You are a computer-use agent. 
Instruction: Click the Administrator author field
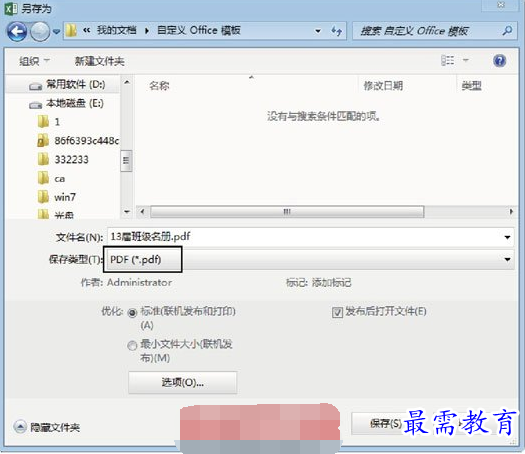[139, 283]
